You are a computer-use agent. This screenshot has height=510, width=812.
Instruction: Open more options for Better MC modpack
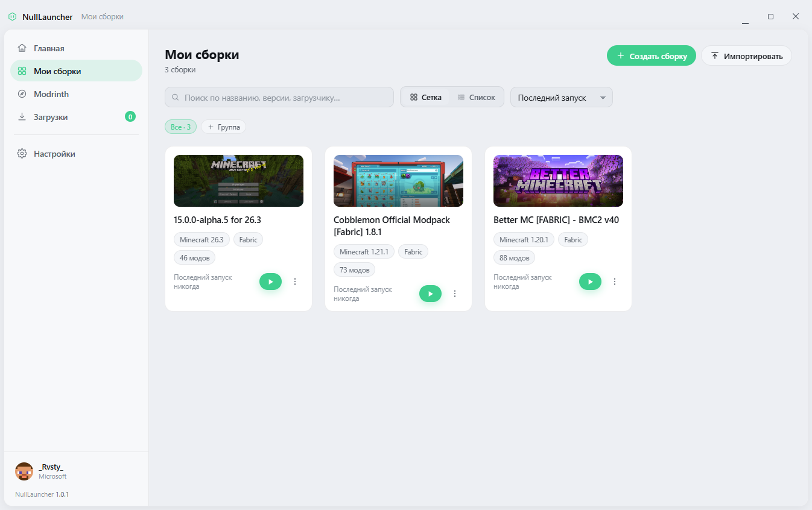[615, 282]
